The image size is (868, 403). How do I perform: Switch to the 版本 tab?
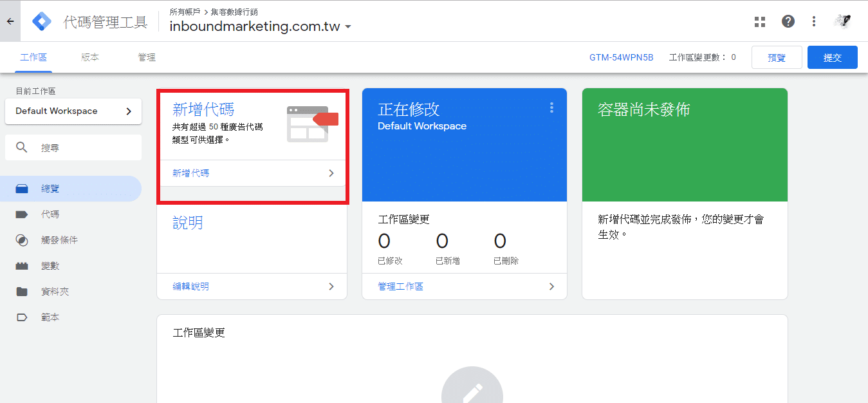89,57
